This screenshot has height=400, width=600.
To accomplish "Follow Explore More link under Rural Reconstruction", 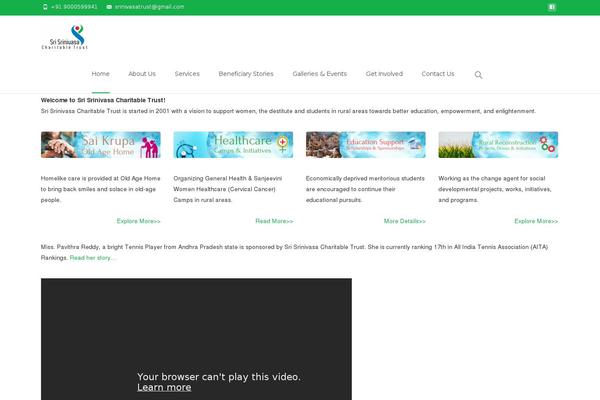I will [x=536, y=221].
